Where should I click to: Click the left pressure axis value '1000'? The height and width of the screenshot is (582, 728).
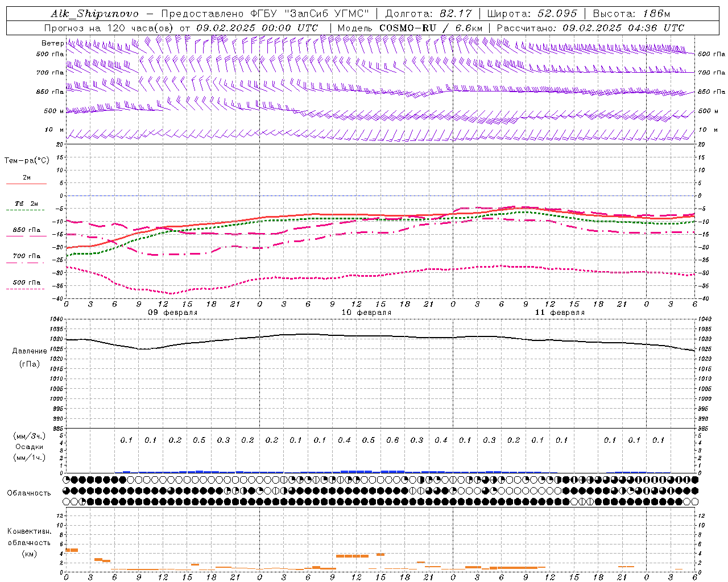56,399
